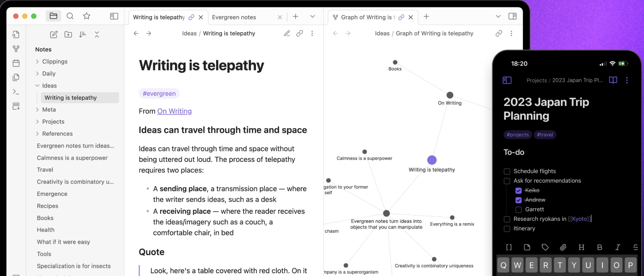Create a new folder in file explorer
Image resolution: width=644 pixels, height=276 pixels.
coord(68,34)
